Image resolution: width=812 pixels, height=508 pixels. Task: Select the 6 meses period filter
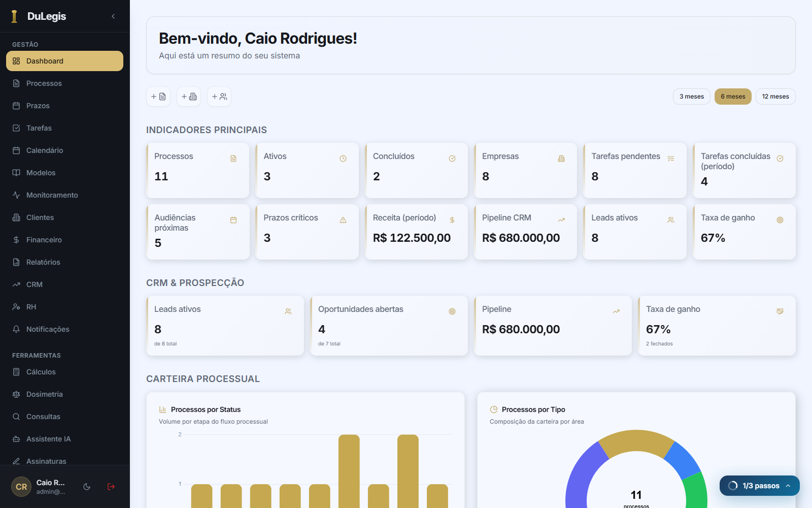(x=733, y=97)
